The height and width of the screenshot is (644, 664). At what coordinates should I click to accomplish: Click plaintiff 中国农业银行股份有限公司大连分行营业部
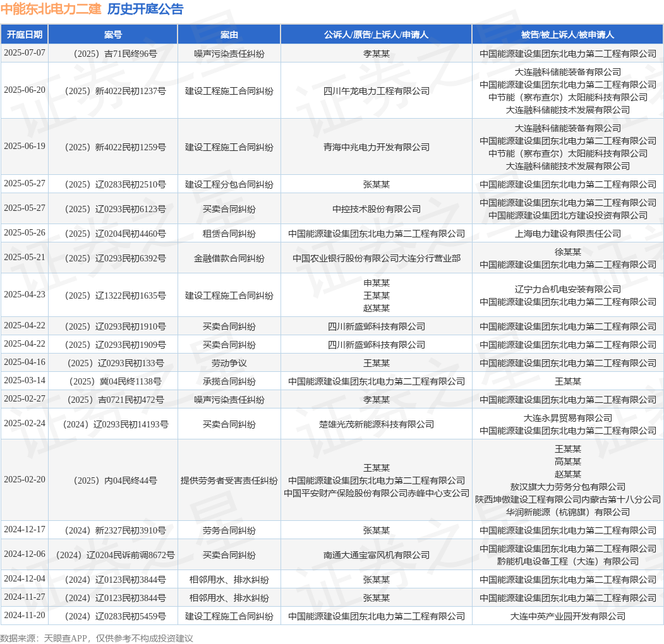point(377,258)
